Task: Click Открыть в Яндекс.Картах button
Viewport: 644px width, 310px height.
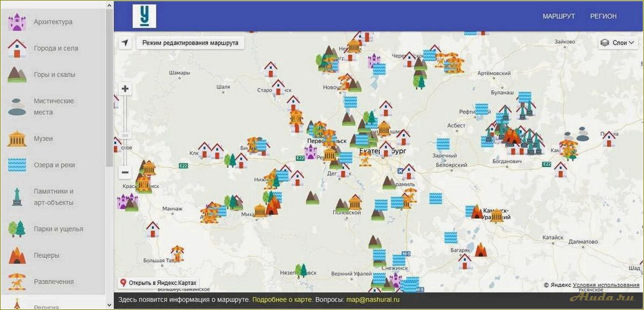Action: click(159, 283)
